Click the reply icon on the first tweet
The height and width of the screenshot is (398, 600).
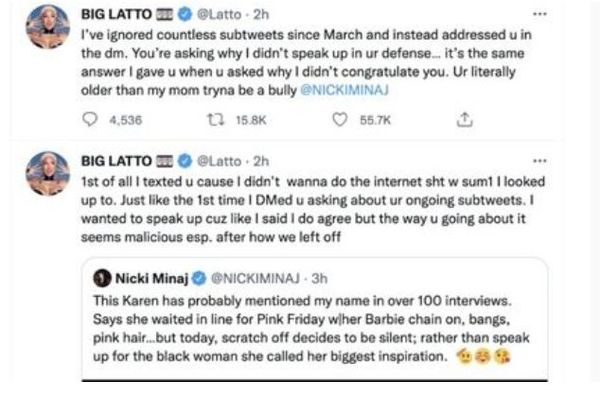[x=90, y=119]
